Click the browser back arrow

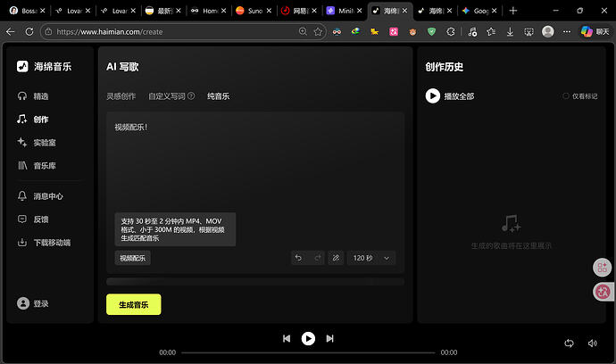pyautogui.click(x=11, y=32)
